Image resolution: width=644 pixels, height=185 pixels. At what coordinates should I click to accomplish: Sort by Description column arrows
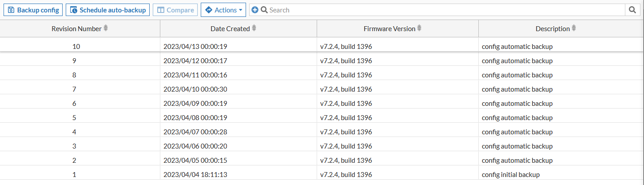574,28
